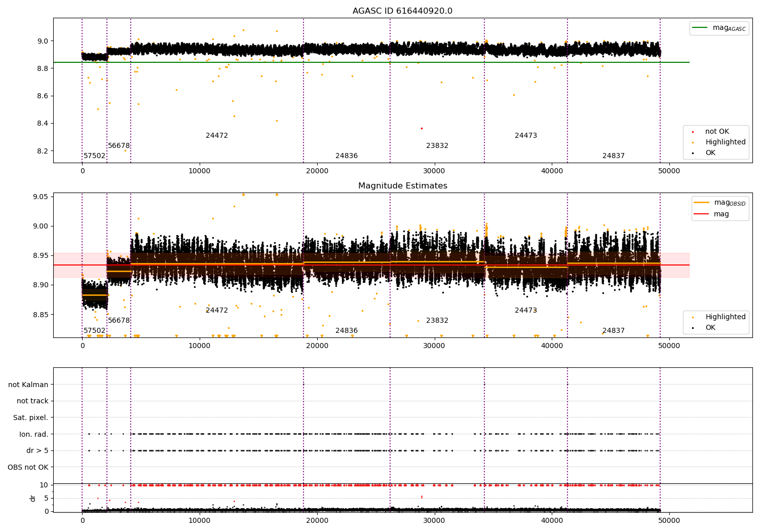Click the 'not Kalman' axis label
Image resolution: width=760 pixels, height=532 pixels.
click(x=28, y=385)
